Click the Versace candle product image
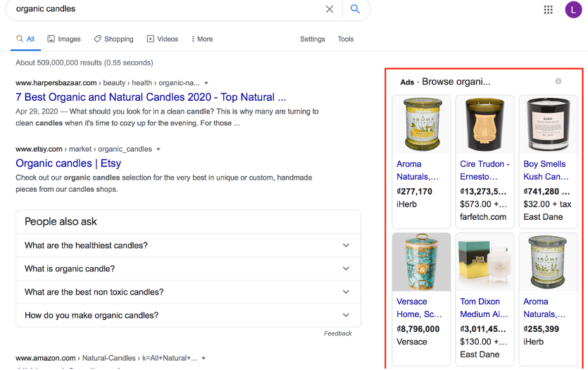Viewport: 588px width, 370px height. [x=421, y=261]
